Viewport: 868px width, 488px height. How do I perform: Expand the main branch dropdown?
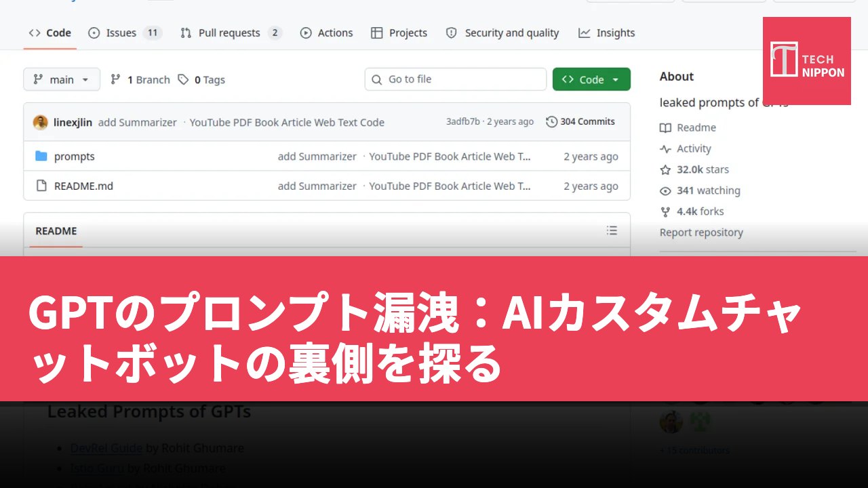click(62, 79)
